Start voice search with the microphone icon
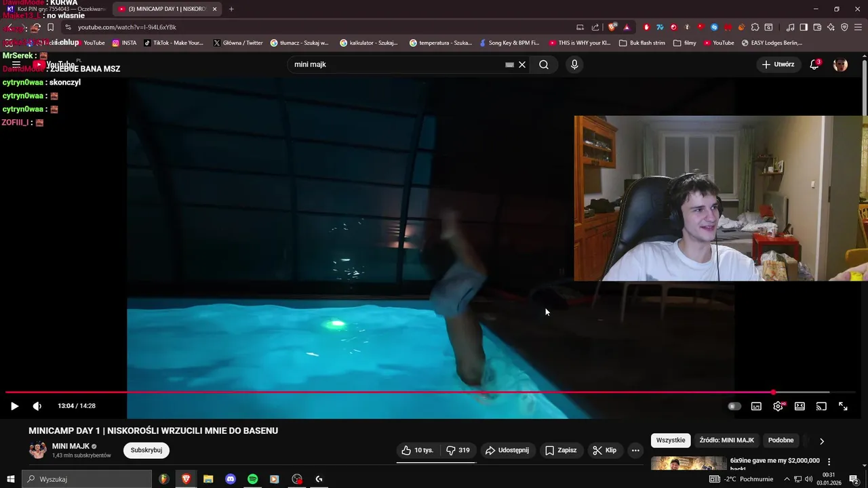868x488 pixels. click(574, 64)
